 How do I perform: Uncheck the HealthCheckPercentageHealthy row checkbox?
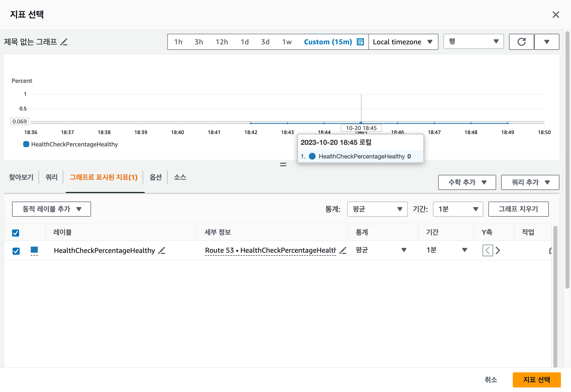click(x=16, y=251)
